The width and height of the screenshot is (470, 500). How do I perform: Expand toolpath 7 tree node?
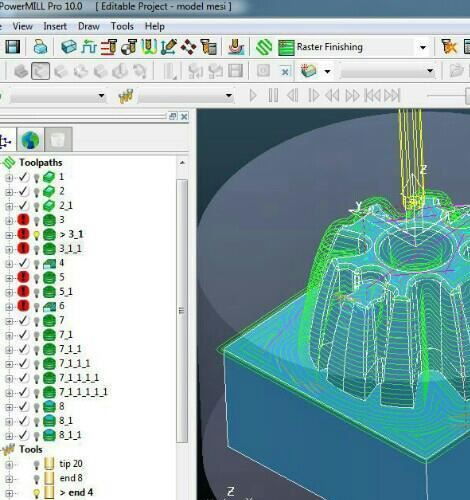(9, 321)
